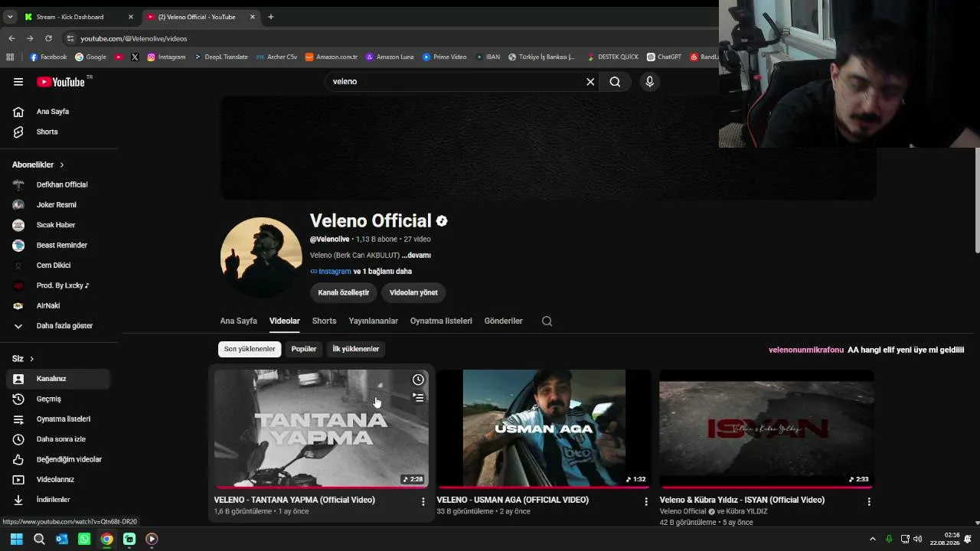Viewport: 980px width, 551px height.
Task: Switch to Chrome in the taskbar
Action: coord(106,539)
